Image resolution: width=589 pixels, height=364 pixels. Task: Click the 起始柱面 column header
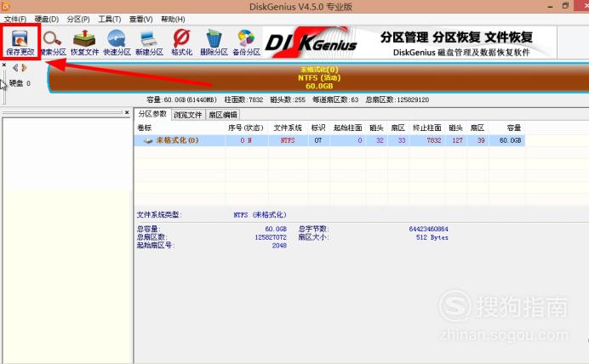tap(348, 128)
